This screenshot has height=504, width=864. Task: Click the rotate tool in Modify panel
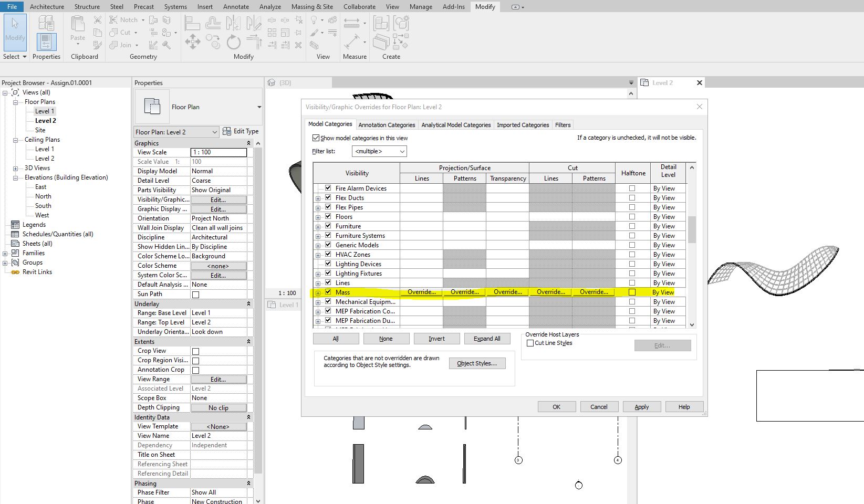(233, 42)
